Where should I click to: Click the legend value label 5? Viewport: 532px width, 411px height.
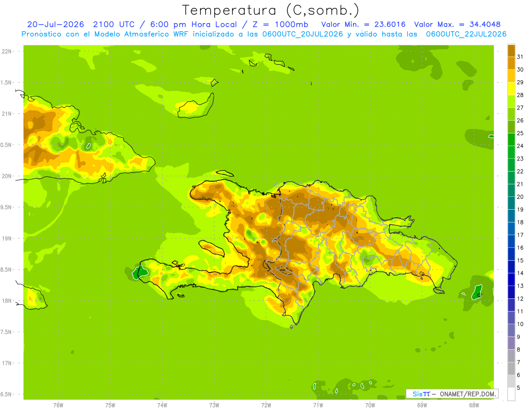(519, 388)
